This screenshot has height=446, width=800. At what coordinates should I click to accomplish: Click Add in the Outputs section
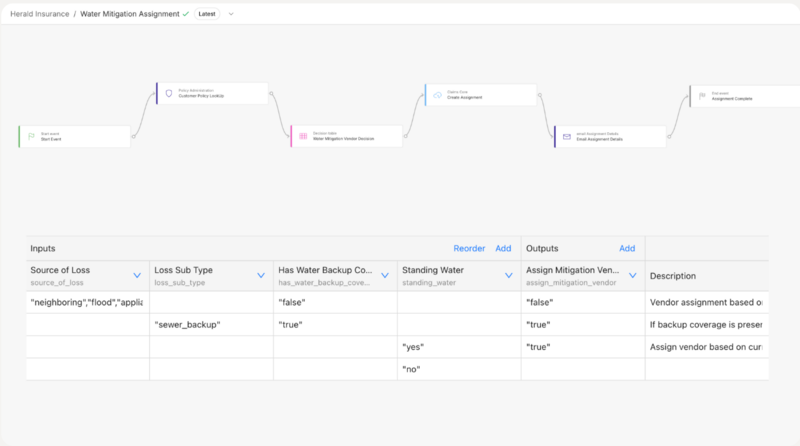click(627, 248)
